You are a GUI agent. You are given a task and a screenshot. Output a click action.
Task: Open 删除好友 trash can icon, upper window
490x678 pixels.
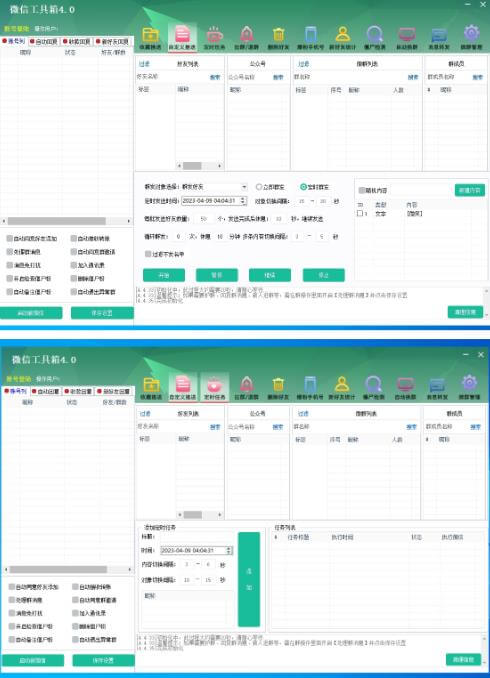278,37
